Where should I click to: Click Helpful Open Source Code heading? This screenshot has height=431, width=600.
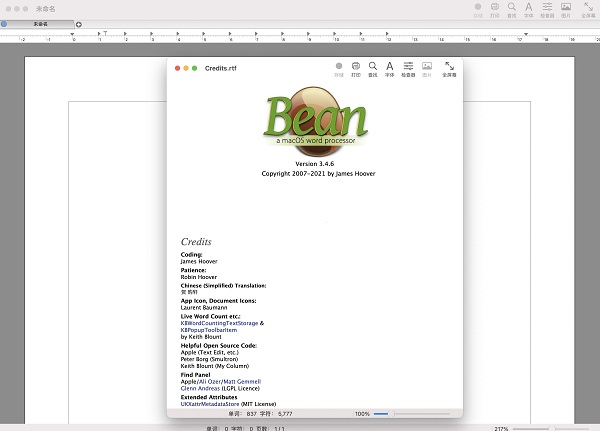pyautogui.click(x=219, y=346)
